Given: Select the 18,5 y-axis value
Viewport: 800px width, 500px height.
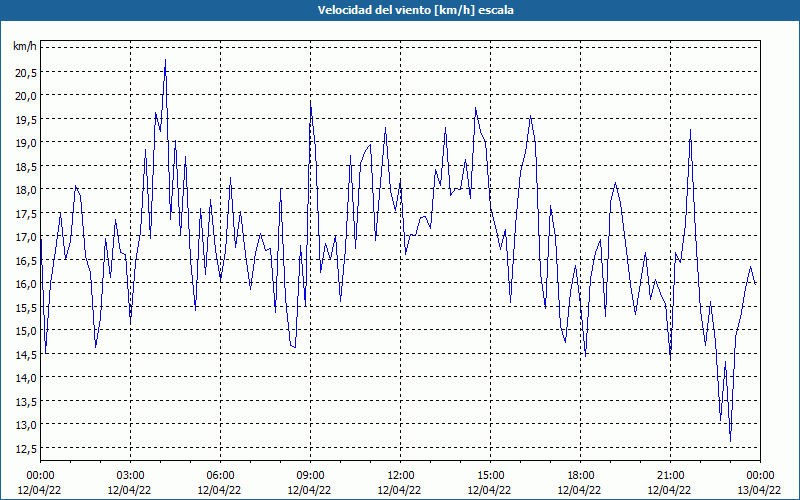Looking at the screenshot, I should pos(26,166).
